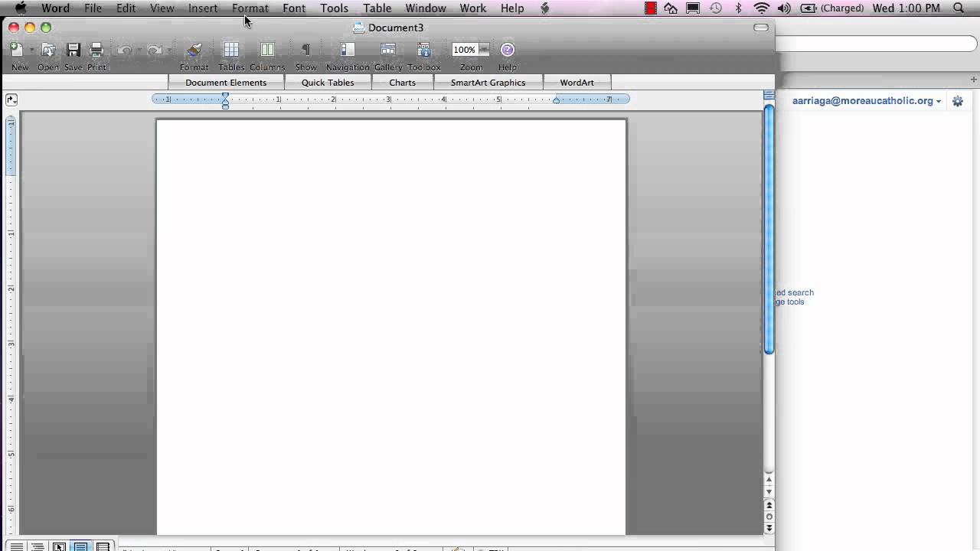Open the Document3 title proxy icon
Viewport: 980px width, 551px height.
[358, 28]
